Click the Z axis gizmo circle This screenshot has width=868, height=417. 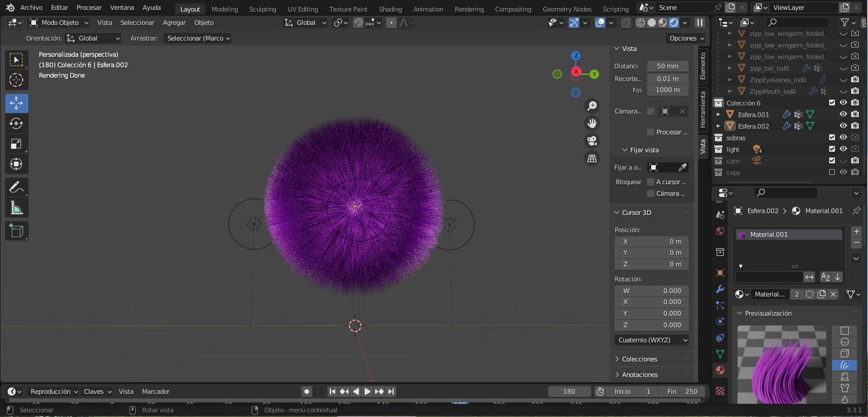[x=576, y=56]
